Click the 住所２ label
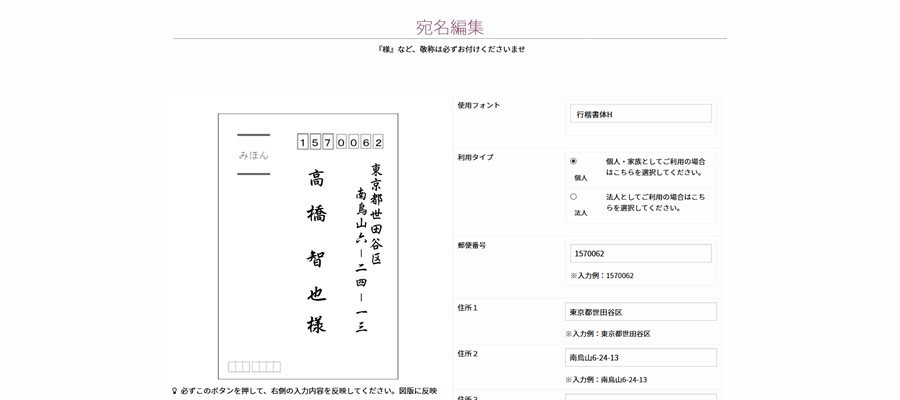Screen dimensions: 900x400 (468, 354)
